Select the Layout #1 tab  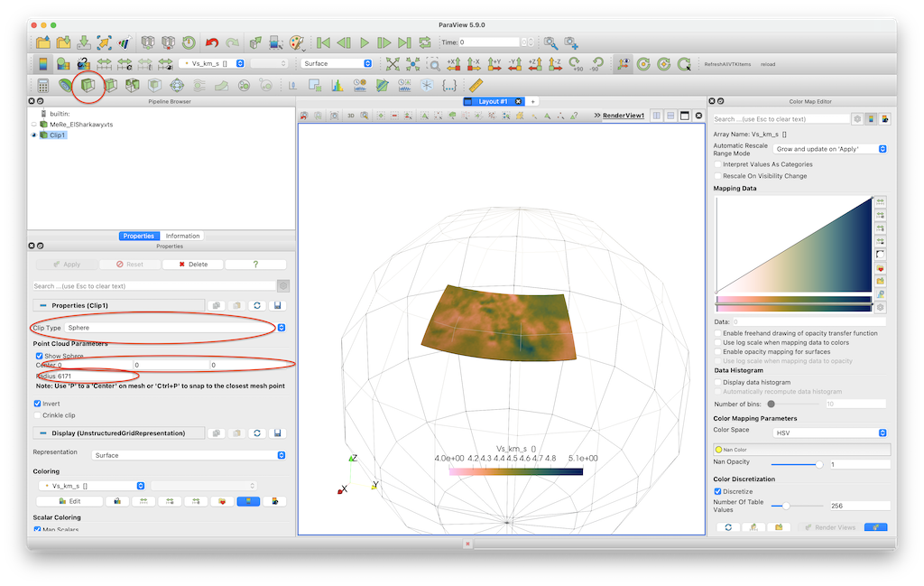tap(493, 101)
